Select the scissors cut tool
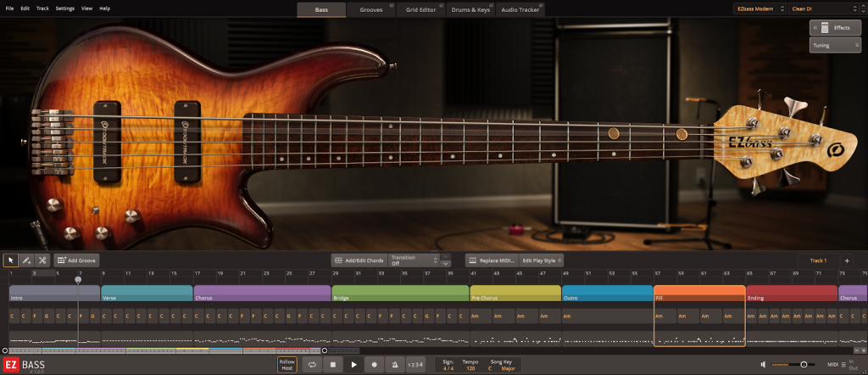Image resolution: width=868 pixels, height=375 pixels. point(42,260)
